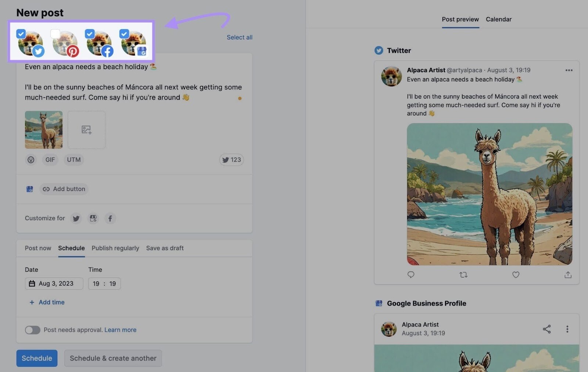Check the Pinterest account checkbox

(55, 33)
